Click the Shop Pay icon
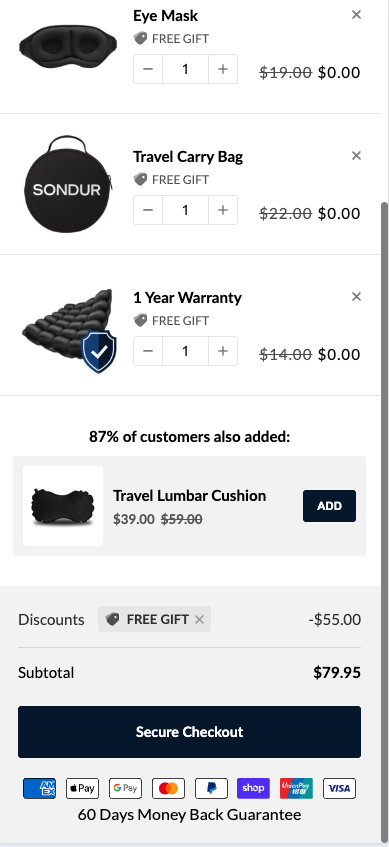389x847 pixels. click(x=253, y=789)
